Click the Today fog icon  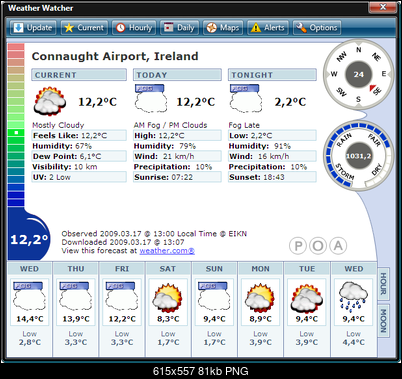point(151,99)
